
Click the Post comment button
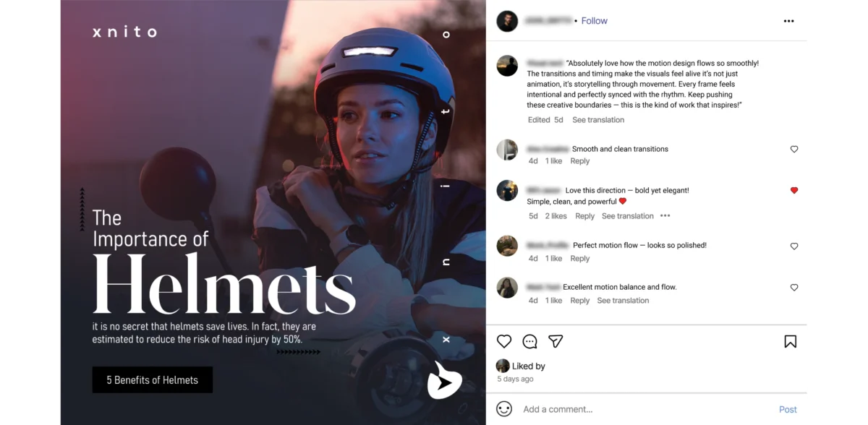click(x=788, y=409)
